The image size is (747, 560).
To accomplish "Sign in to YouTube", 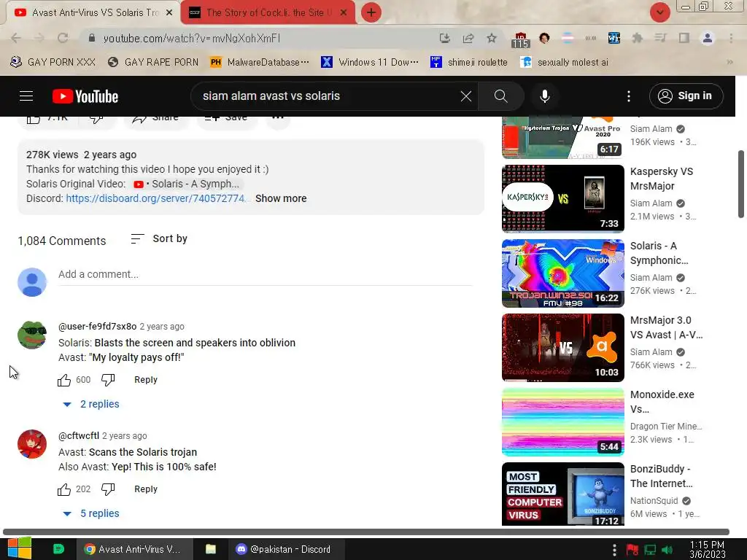I will point(686,96).
